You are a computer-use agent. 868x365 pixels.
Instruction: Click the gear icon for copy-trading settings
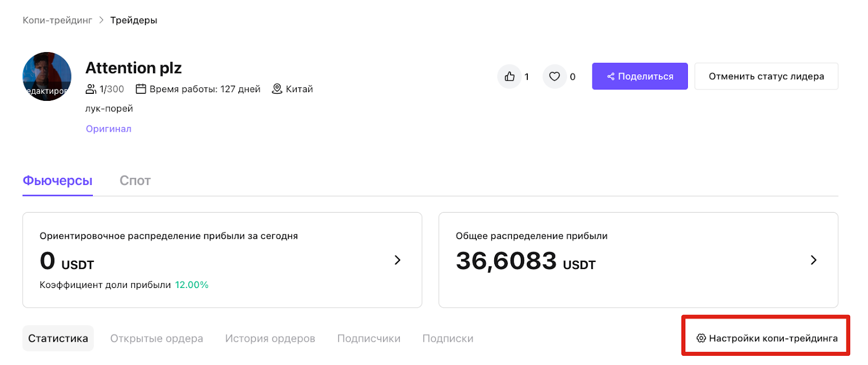click(701, 338)
